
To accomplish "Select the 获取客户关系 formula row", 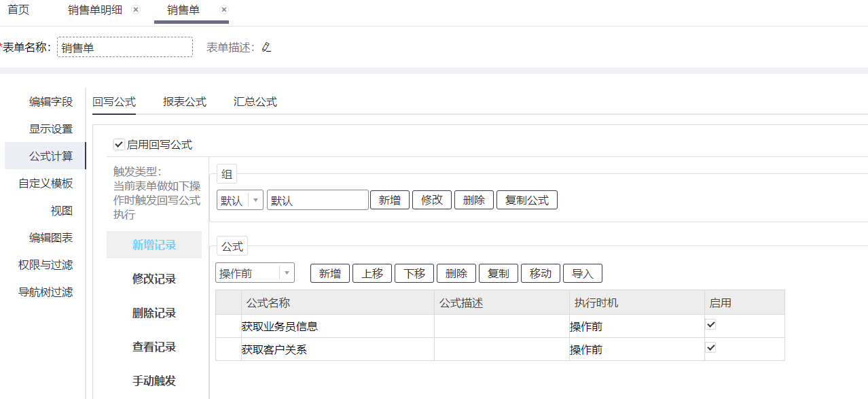I will click(x=500, y=349).
